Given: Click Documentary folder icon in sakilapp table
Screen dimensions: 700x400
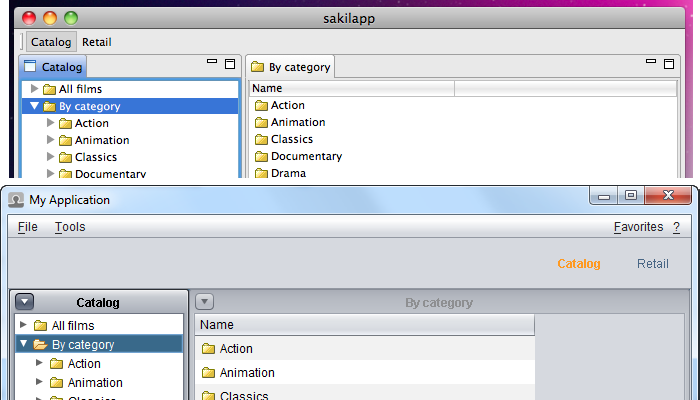Looking at the screenshot, I should (261, 156).
